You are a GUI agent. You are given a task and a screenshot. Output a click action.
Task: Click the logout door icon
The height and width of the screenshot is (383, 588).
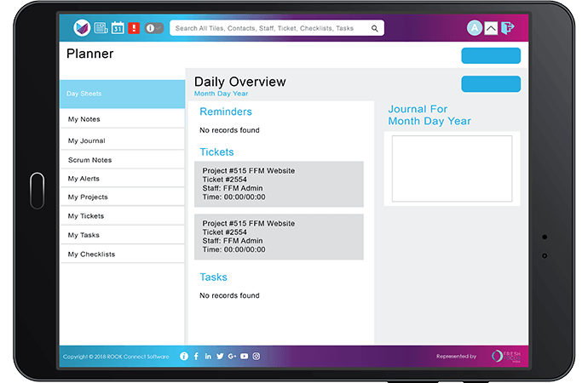[x=508, y=28]
